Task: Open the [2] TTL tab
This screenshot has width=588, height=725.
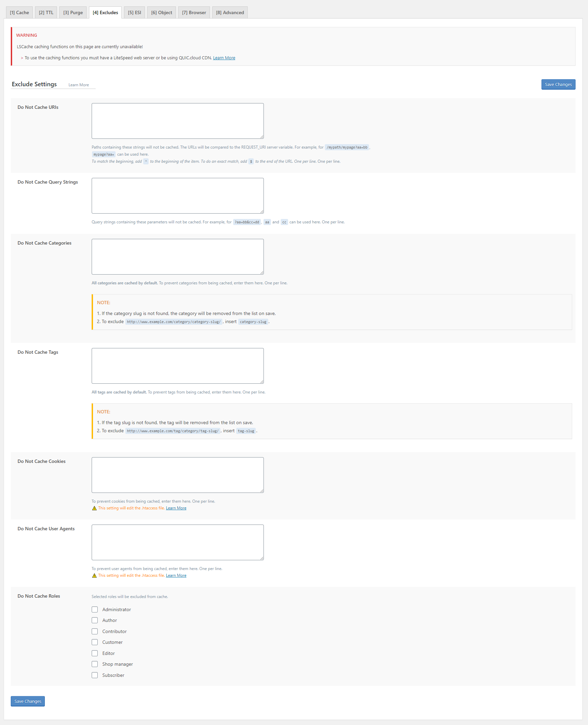Action: click(46, 12)
